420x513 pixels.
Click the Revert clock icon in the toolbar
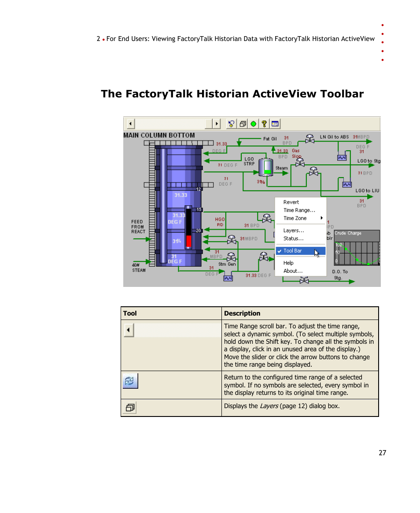[231, 124]
